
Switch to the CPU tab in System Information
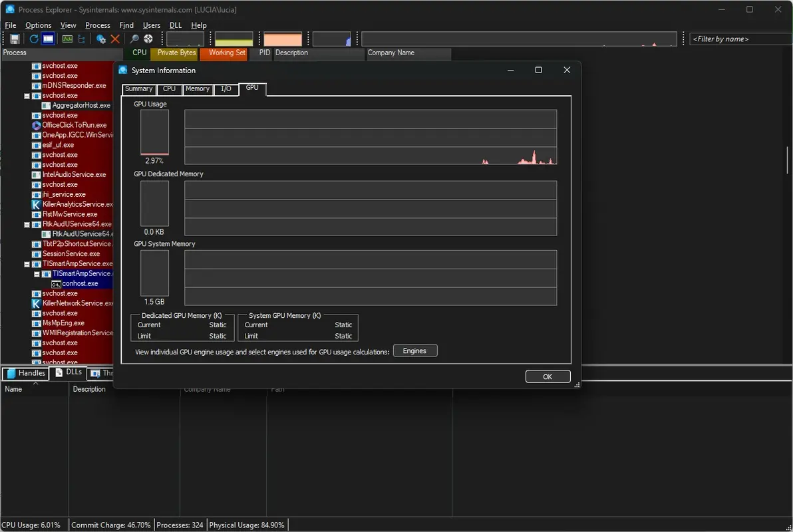(x=170, y=89)
